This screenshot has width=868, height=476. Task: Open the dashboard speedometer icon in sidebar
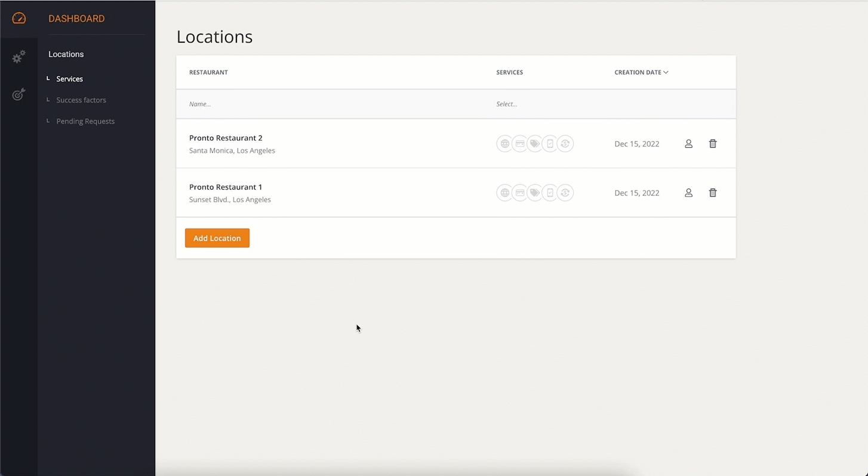click(x=19, y=18)
